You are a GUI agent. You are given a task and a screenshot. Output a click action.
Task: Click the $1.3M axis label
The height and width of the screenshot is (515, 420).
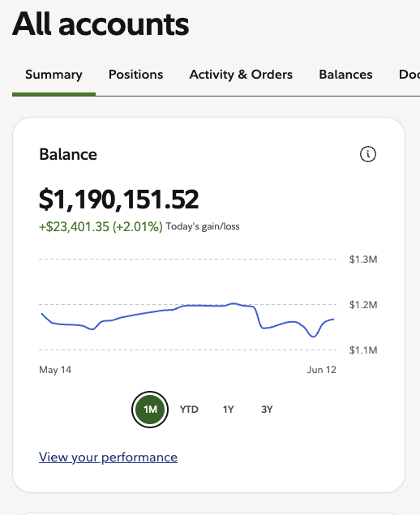pyautogui.click(x=363, y=260)
